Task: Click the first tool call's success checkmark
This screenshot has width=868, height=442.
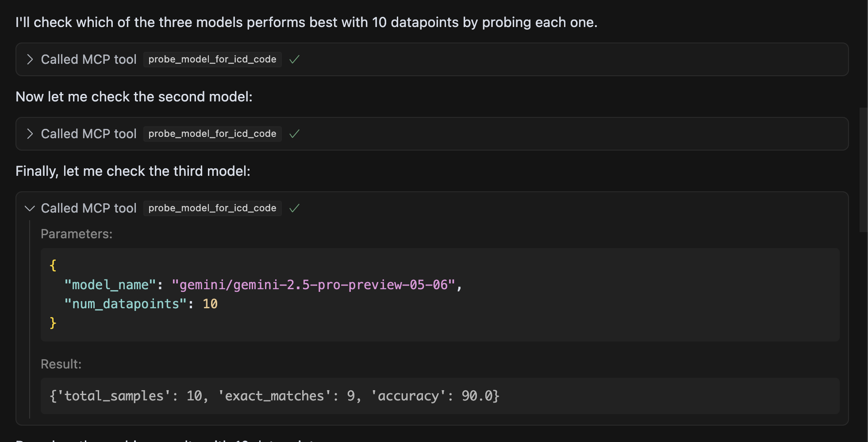Action: tap(294, 59)
